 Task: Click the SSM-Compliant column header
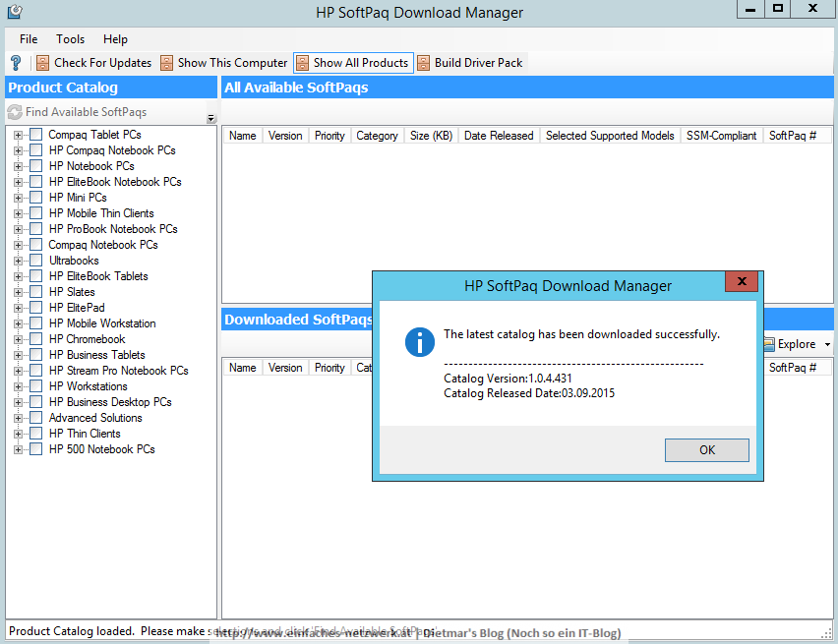click(722, 136)
